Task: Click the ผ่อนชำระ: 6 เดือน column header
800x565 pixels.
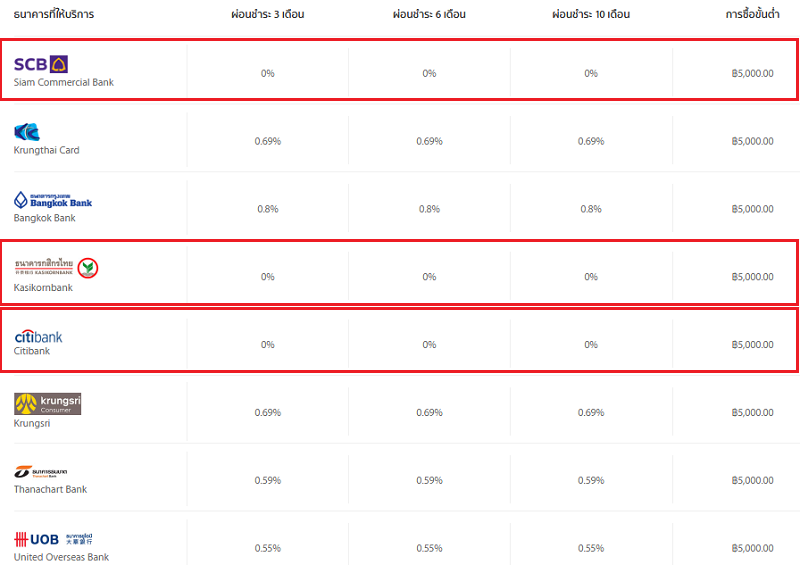Action: point(429,15)
